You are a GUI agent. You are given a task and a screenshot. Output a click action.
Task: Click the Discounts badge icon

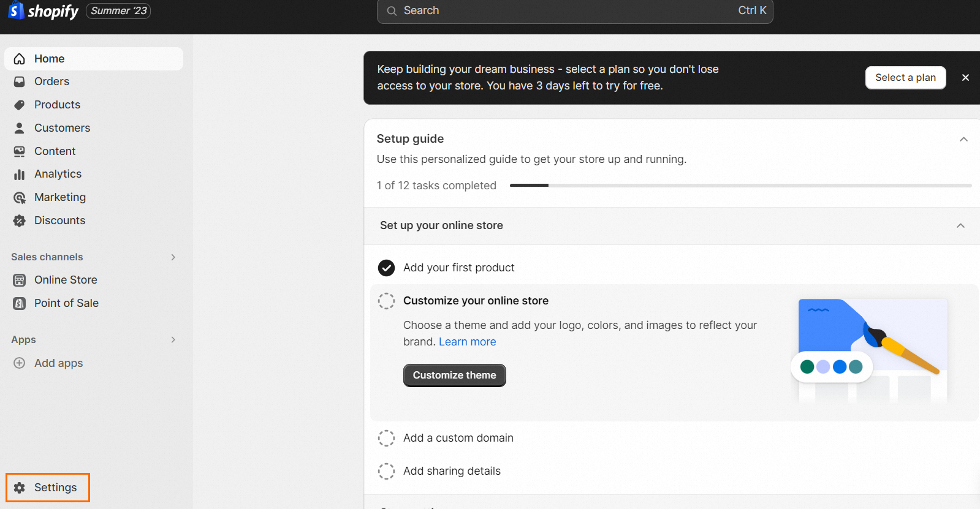pos(20,221)
